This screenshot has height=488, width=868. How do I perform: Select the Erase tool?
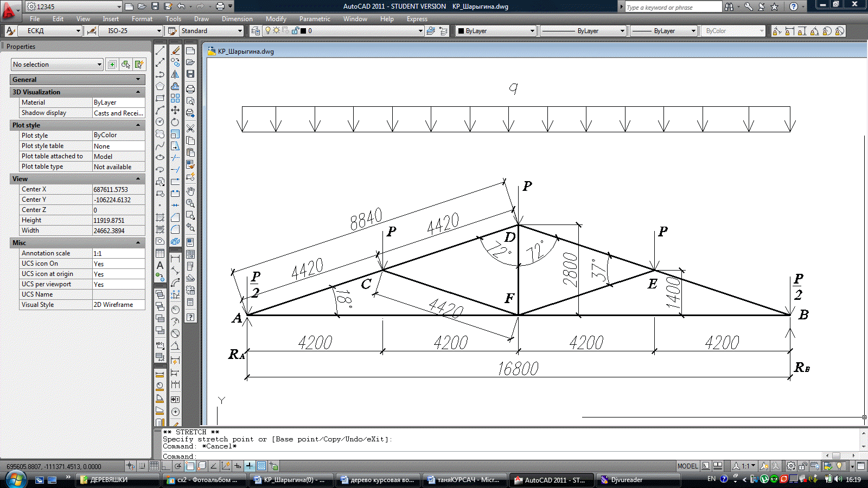click(175, 50)
